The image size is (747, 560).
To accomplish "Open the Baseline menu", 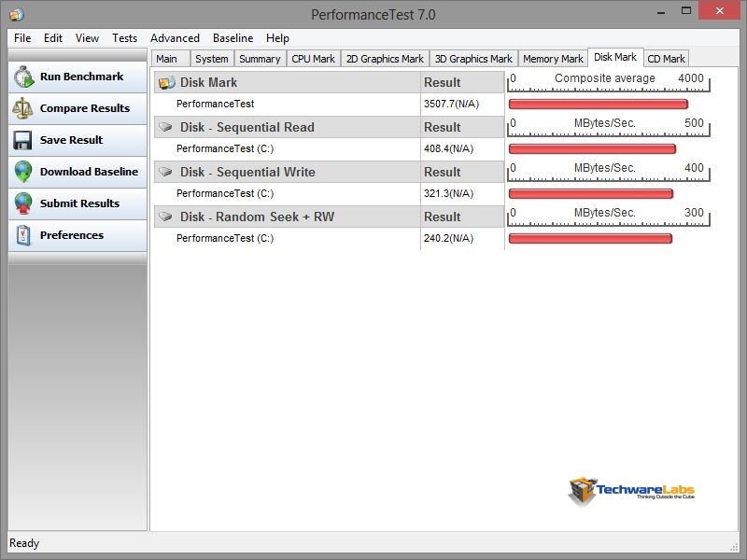I will click(233, 38).
